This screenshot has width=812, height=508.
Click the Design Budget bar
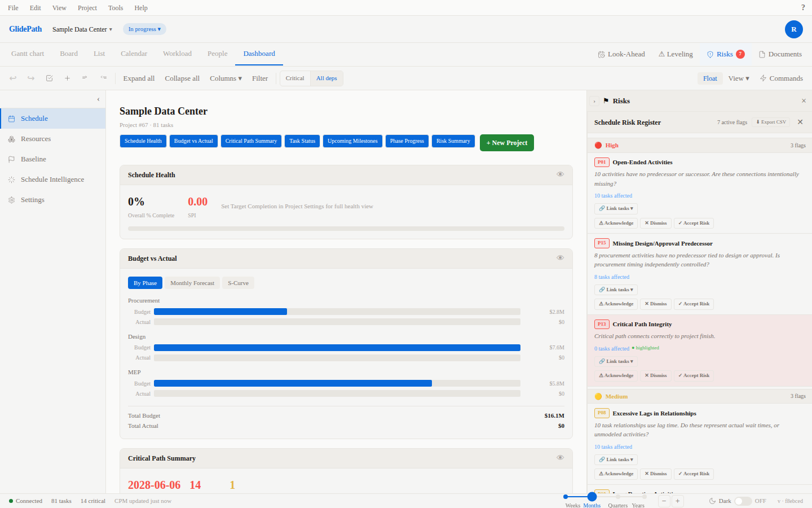point(337,348)
